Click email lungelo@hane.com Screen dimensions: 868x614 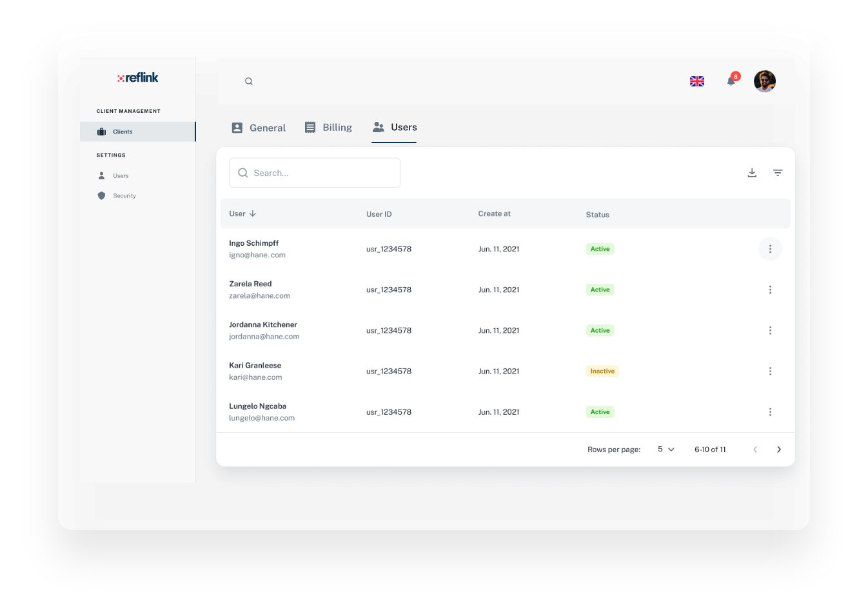pyautogui.click(x=262, y=418)
